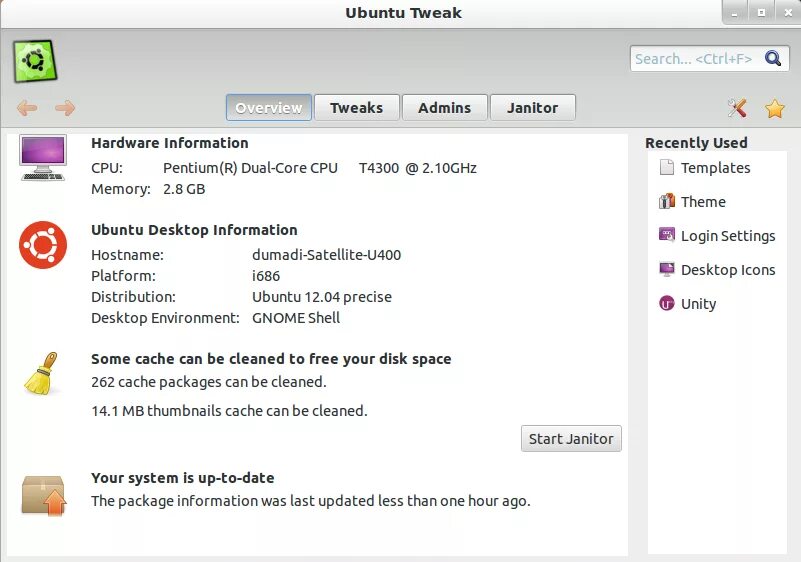Go back with the left arrow icon
Image resolution: width=801 pixels, height=562 pixels.
click(x=27, y=108)
